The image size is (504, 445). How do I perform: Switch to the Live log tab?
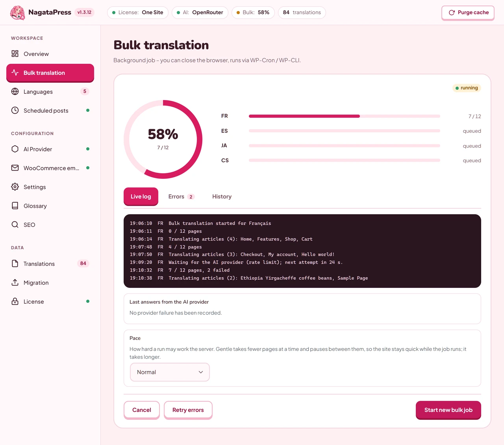point(141,197)
